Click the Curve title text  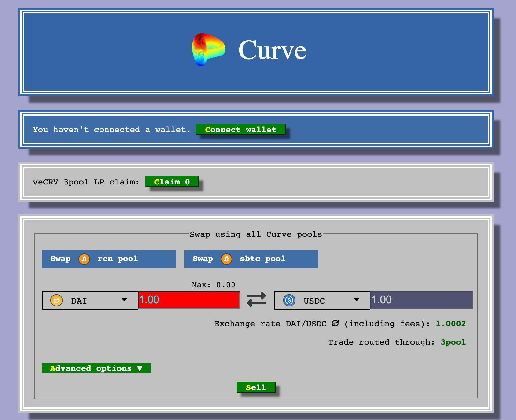(272, 50)
